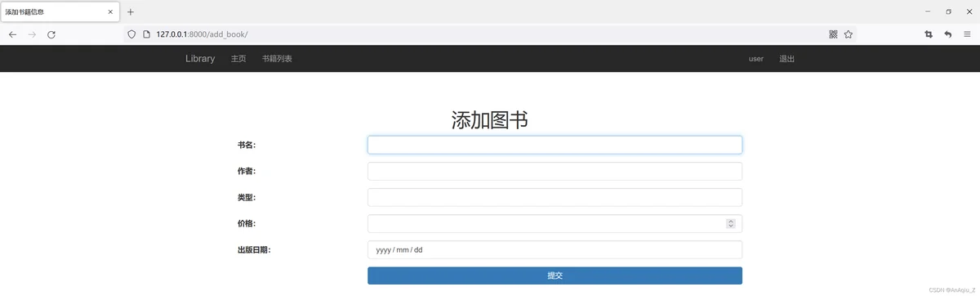
Task: Restore down the browser window
Action: (x=948, y=11)
